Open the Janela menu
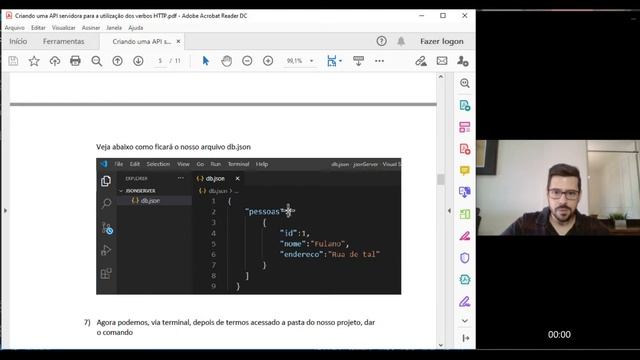Viewport: 640px width, 360px height. 114,28
